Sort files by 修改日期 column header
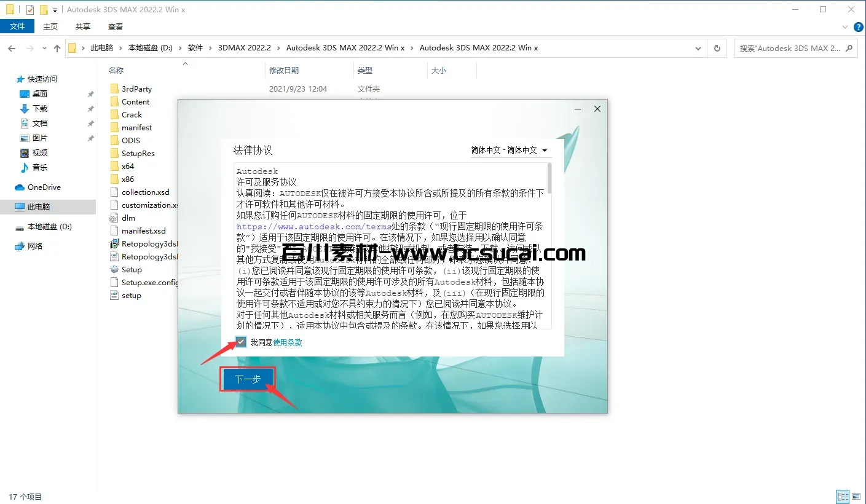 point(284,71)
